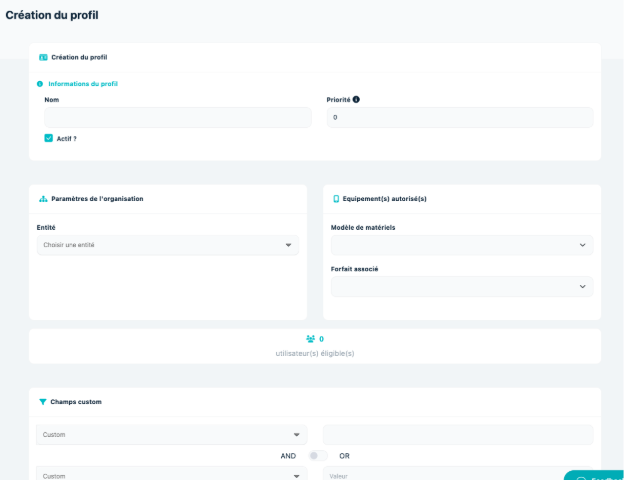Click into the Priorité input field
The height and width of the screenshot is (480, 624).
click(460, 117)
